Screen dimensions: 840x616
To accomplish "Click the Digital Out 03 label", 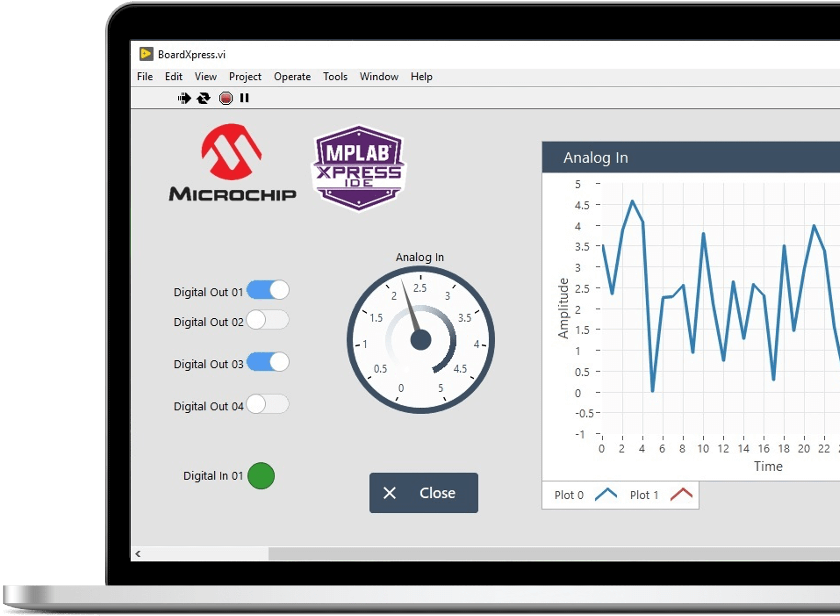I will [209, 364].
